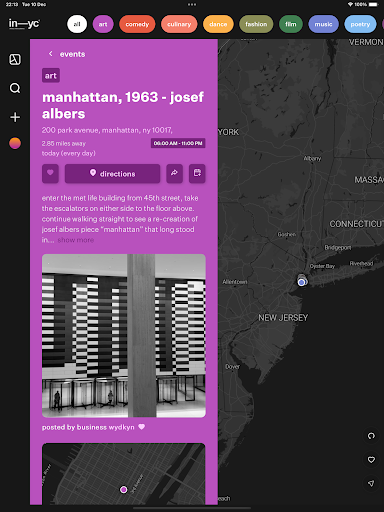This screenshot has height=512, width=384.
Task: Go back to events list chevron
Action: pyautogui.click(x=51, y=54)
